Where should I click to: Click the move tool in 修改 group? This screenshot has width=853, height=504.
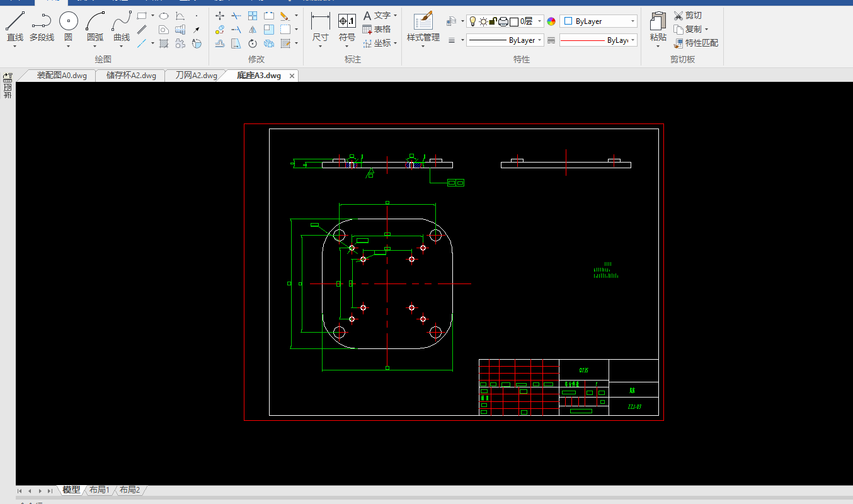[220, 16]
